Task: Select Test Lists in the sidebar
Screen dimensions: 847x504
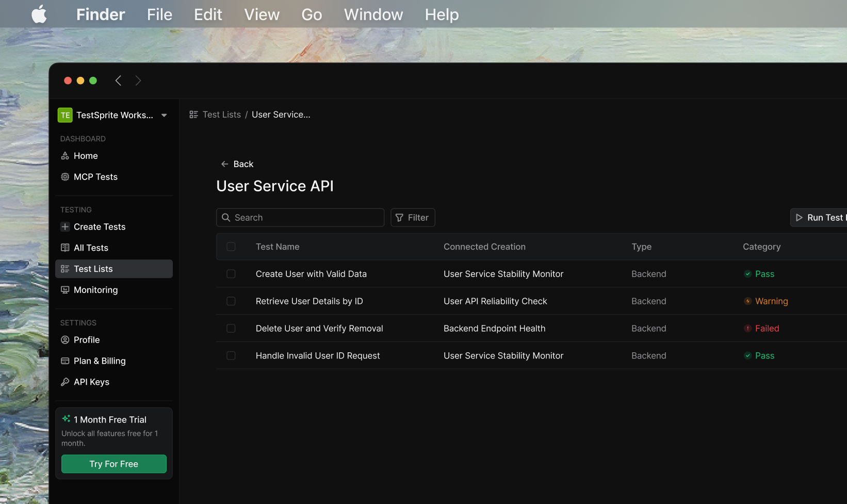Action: click(114, 269)
